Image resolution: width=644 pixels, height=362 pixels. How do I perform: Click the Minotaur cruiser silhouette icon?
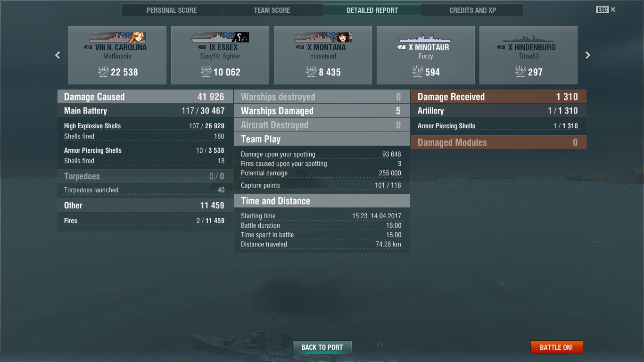pyautogui.click(x=426, y=38)
